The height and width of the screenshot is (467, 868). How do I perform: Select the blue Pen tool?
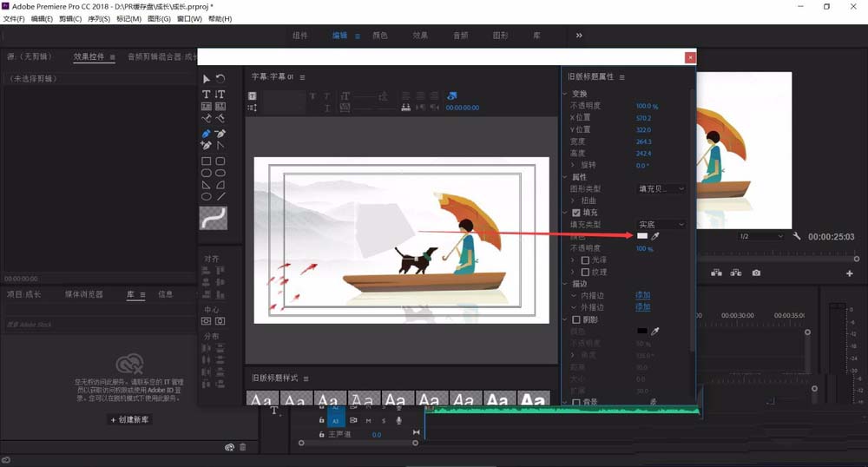pos(206,134)
